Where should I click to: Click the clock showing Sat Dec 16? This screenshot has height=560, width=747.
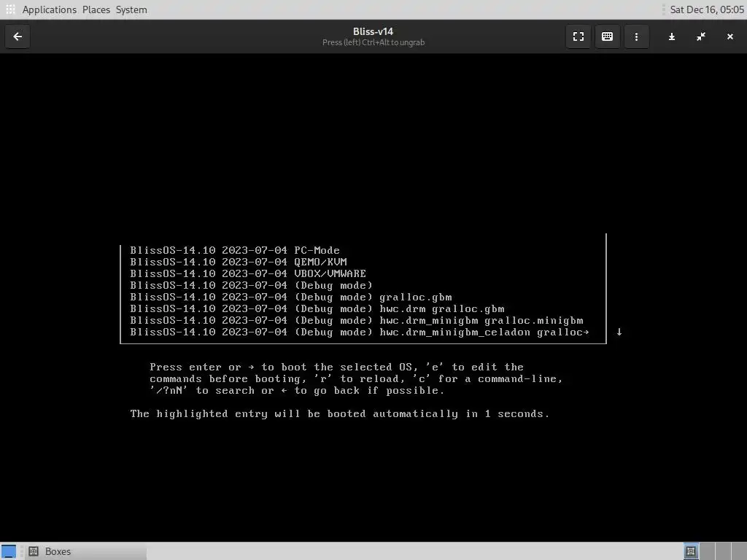pyautogui.click(x=706, y=9)
